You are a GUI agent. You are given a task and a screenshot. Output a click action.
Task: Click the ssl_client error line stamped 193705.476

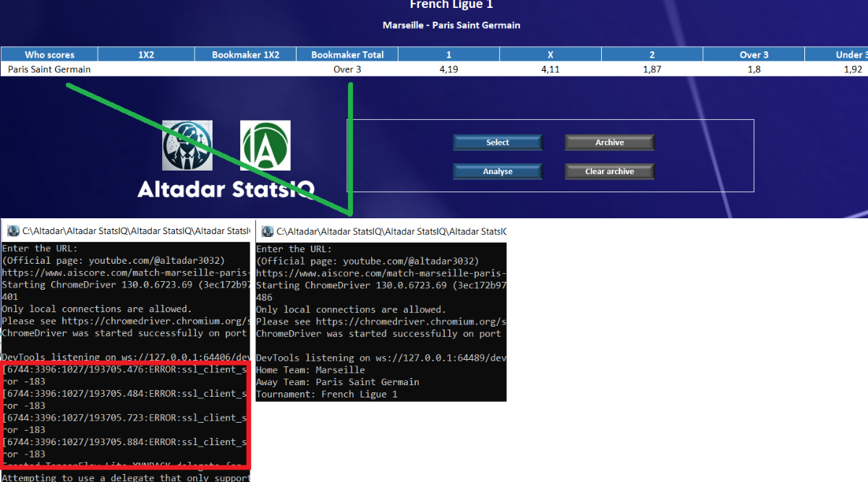[x=125, y=370]
